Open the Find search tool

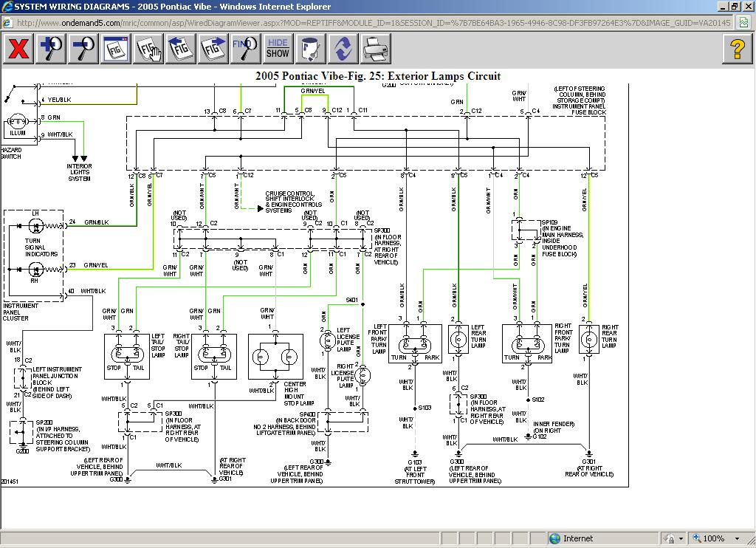[x=245, y=49]
